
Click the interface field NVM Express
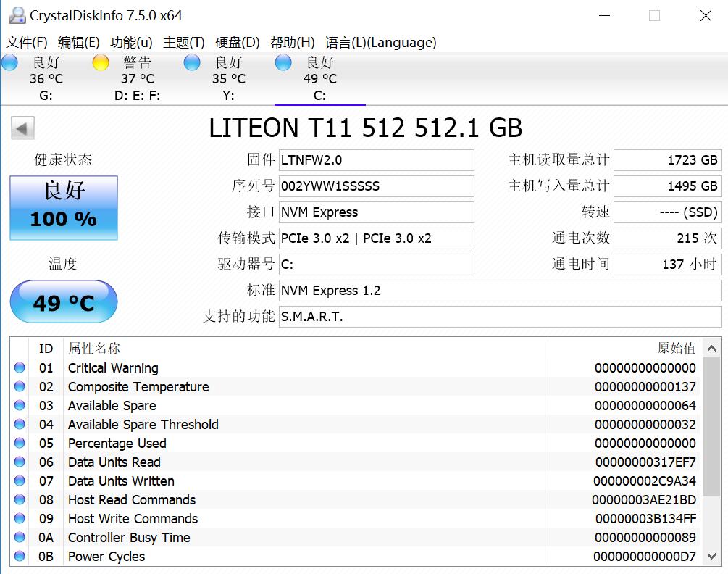(377, 212)
